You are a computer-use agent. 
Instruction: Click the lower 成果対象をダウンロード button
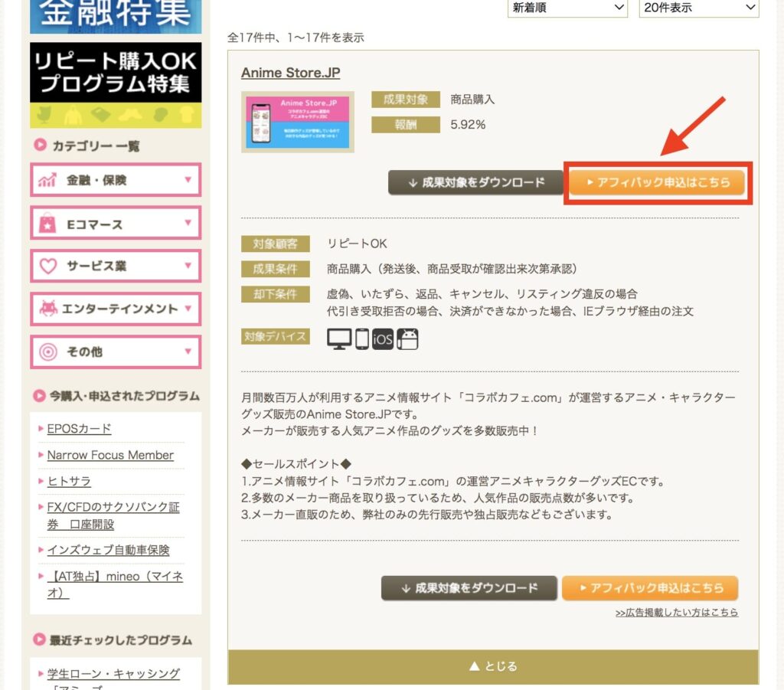(x=469, y=588)
